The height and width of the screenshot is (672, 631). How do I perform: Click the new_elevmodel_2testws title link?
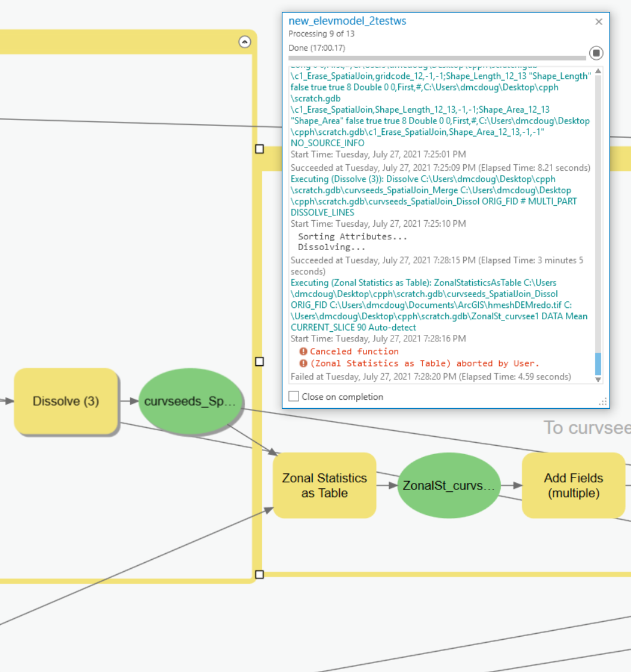pos(347,21)
